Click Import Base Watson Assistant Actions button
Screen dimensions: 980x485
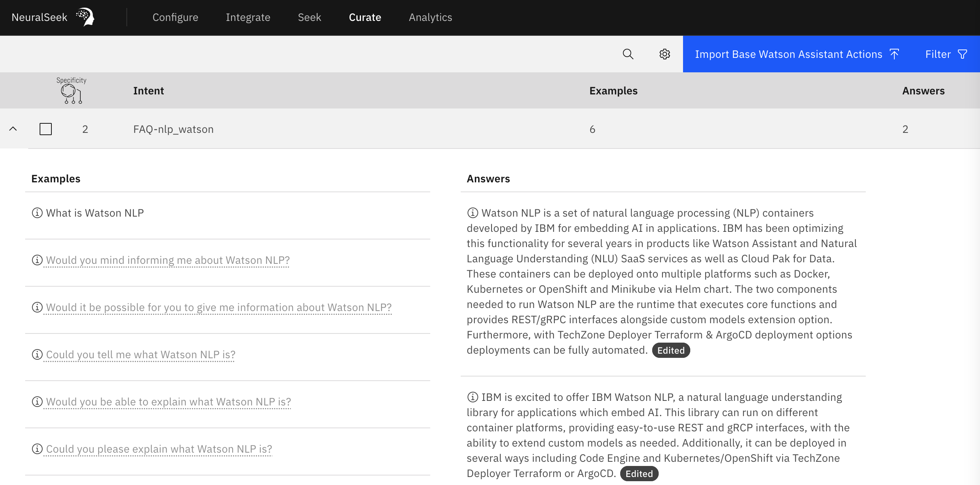click(x=798, y=54)
